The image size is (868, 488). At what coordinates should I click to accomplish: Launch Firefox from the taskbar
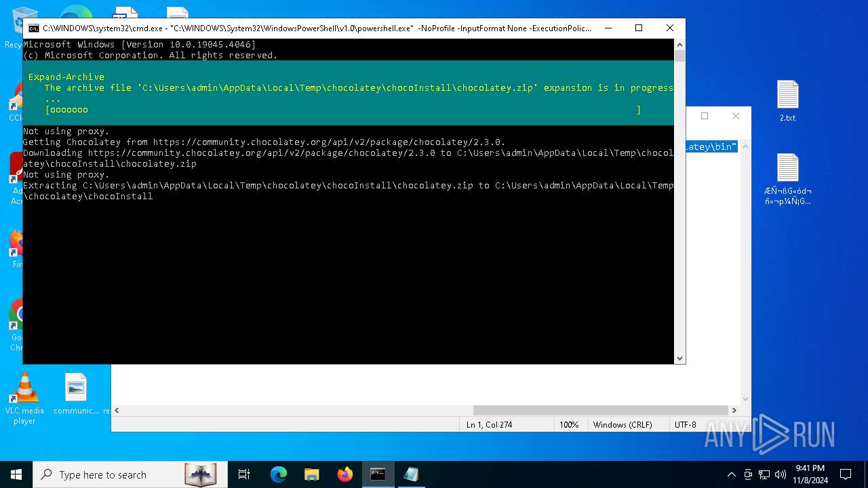(344, 474)
